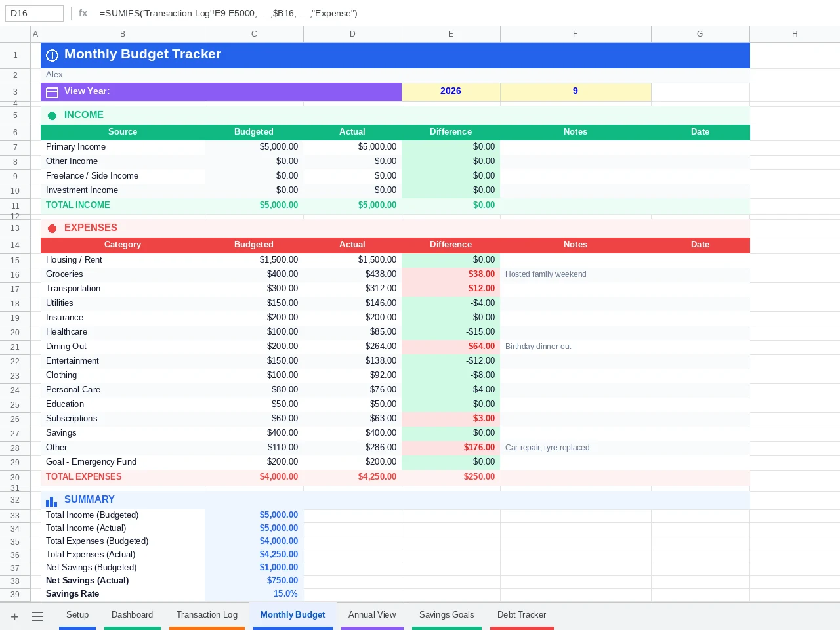Image resolution: width=840 pixels, height=630 pixels.
Task: Click total expenses actual $4,250.00
Action: [x=352, y=477]
